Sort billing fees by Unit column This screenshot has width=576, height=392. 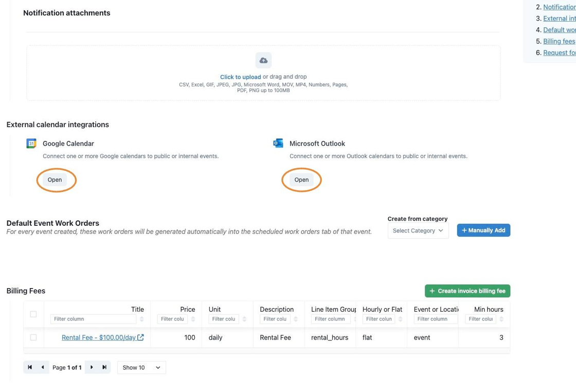click(x=244, y=319)
